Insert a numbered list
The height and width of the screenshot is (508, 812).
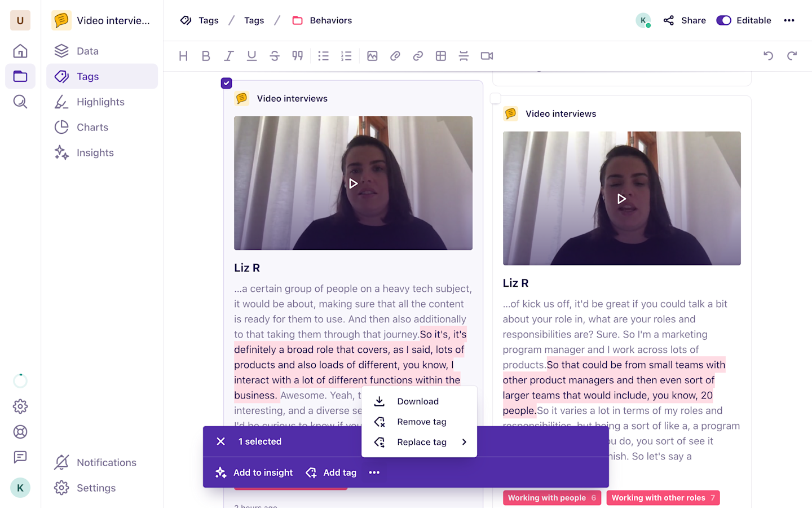tap(346, 56)
